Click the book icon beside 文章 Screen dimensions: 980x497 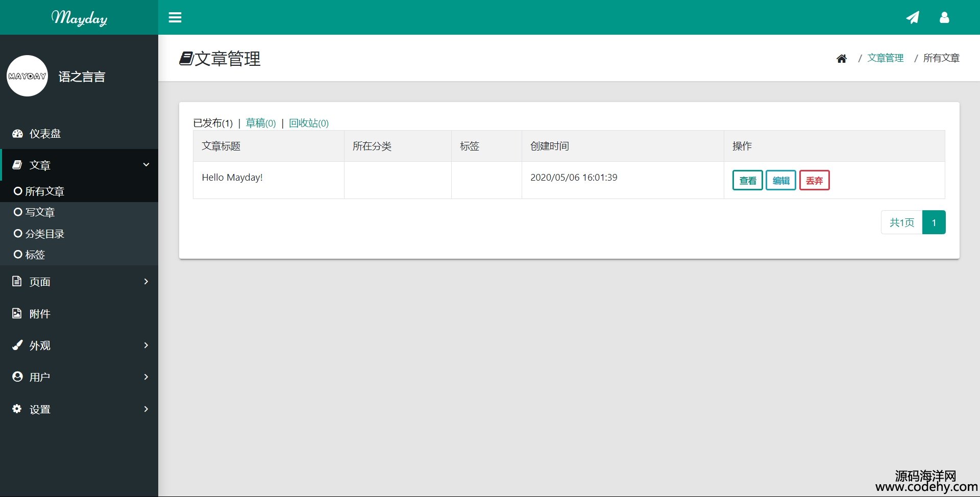(17, 165)
